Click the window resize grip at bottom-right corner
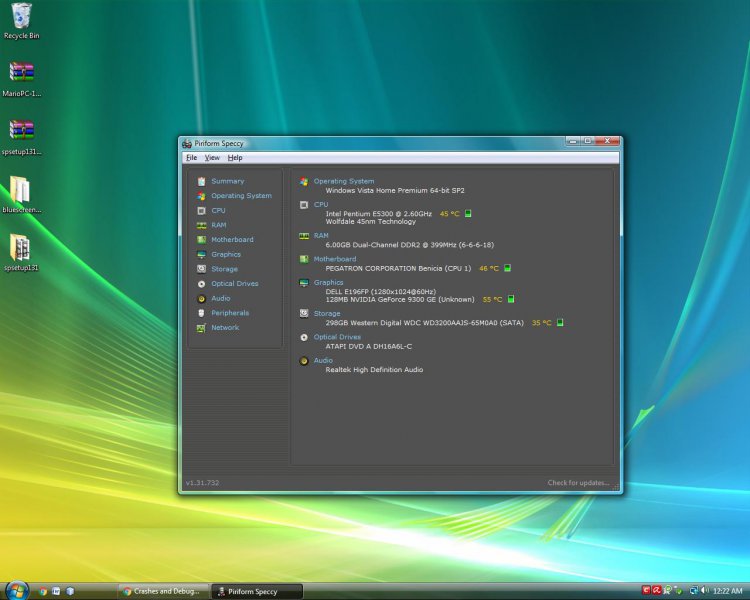The height and width of the screenshot is (600, 750). 616,487
